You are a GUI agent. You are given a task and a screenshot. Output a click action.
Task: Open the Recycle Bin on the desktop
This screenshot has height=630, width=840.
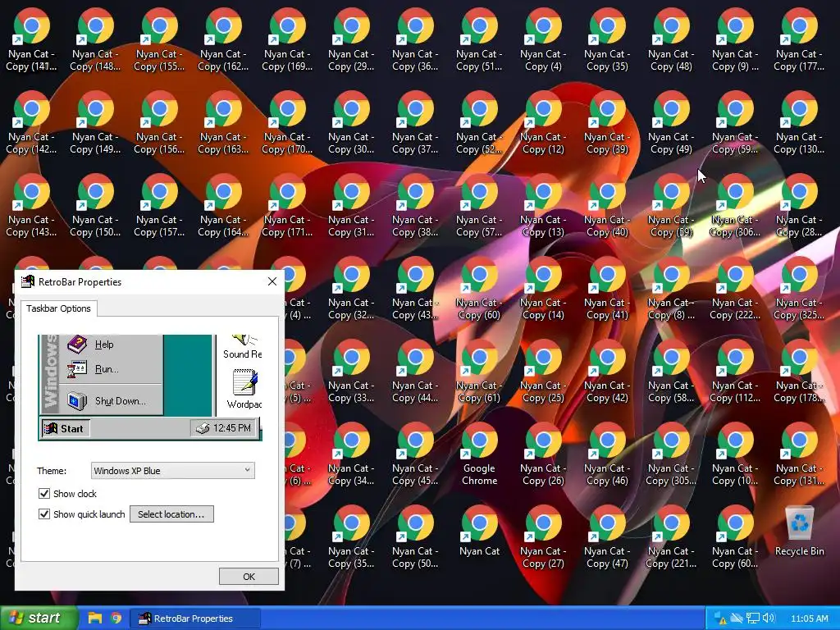click(x=799, y=532)
